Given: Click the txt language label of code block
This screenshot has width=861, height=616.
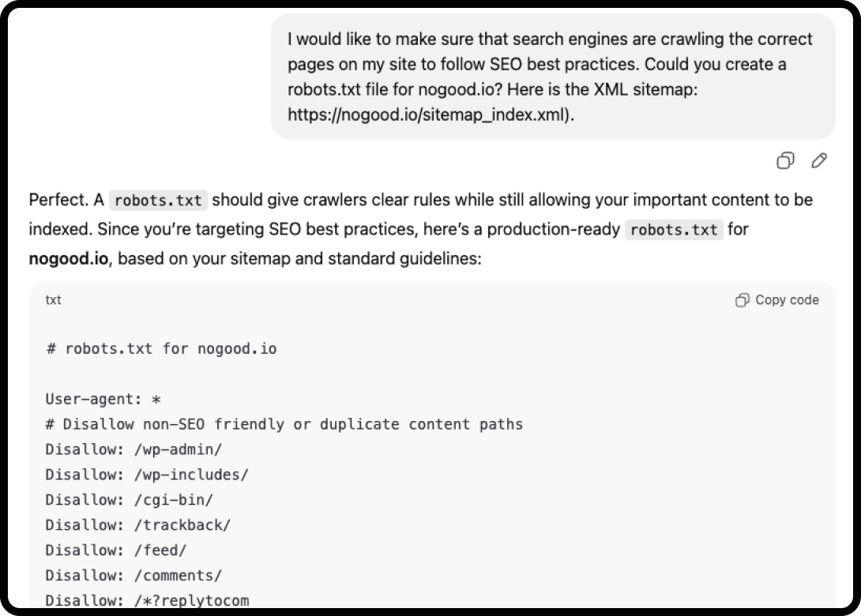Looking at the screenshot, I should click(x=53, y=300).
